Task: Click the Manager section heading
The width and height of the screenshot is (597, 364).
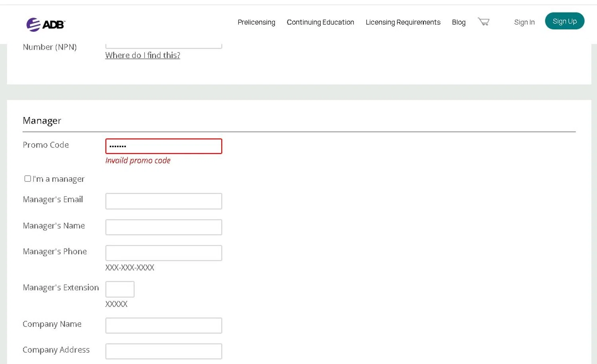Action: pos(42,121)
